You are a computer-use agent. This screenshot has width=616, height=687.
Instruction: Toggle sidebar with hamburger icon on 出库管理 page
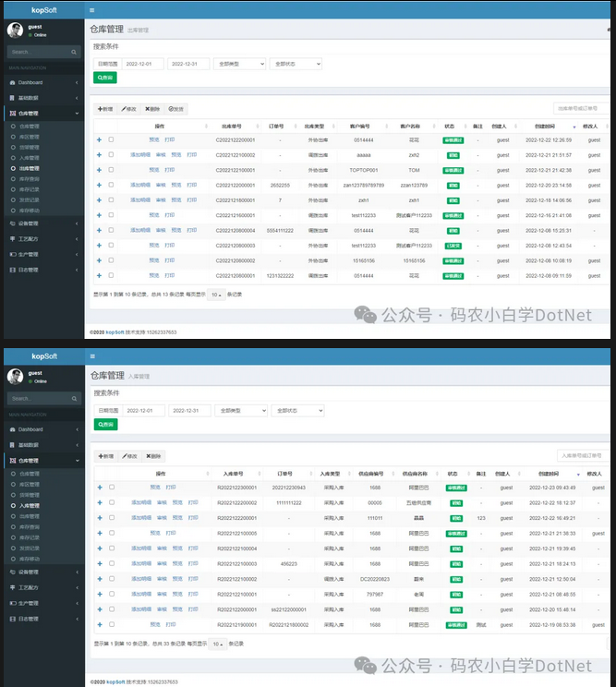pyautogui.click(x=91, y=10)
